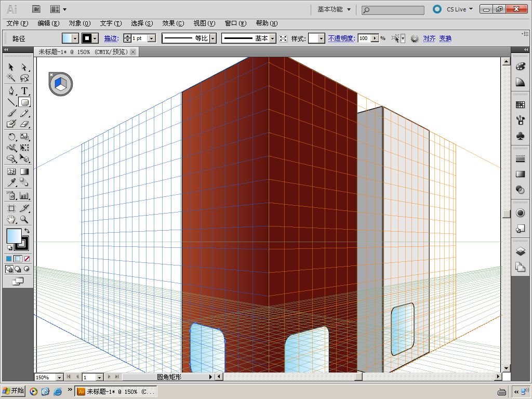Choose the Eyedropper tool
532x399 pixels.
(11, 182)
